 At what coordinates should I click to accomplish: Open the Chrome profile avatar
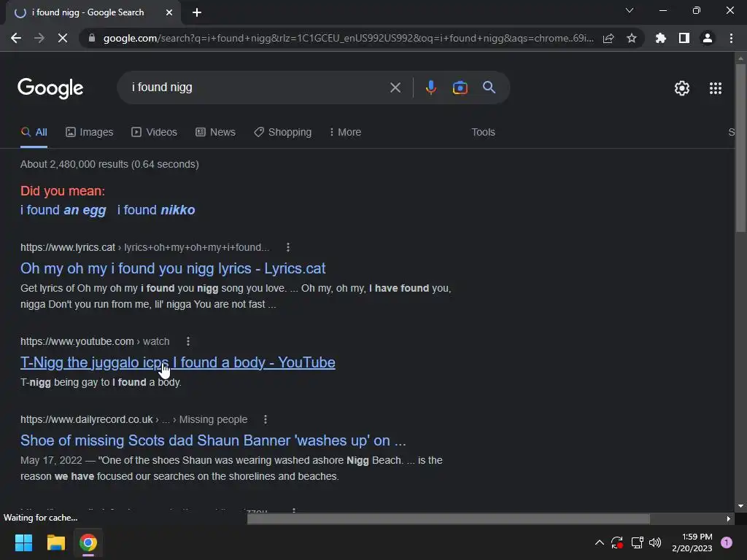tap(708, 38)
